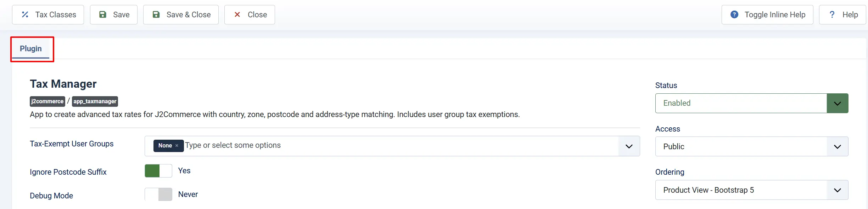
Task: Toggle the Ignore Postcode Suffix switch
Action: 158,171
